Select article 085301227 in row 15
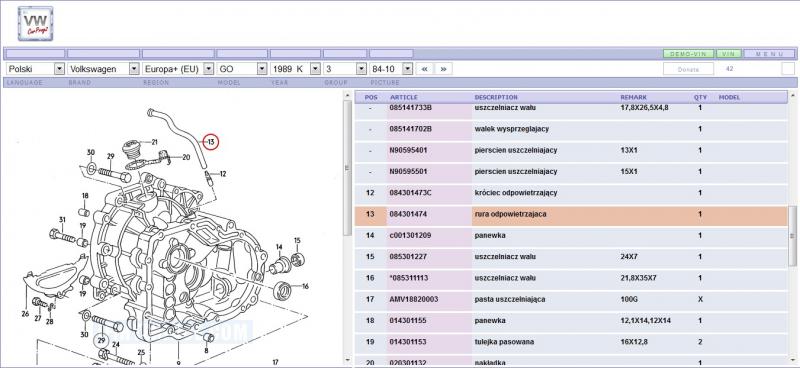This screenshot has width=800, height=368. click(x=408, y=257)
